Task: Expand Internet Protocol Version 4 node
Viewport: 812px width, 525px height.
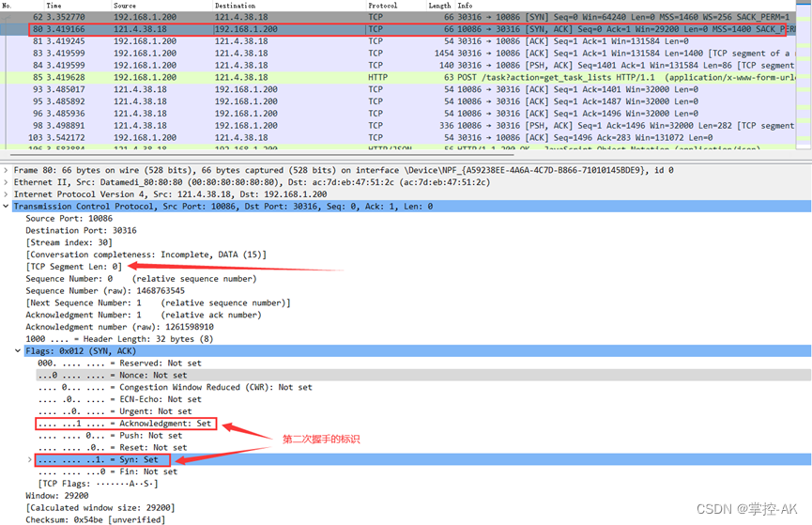Action: (6, 194)
